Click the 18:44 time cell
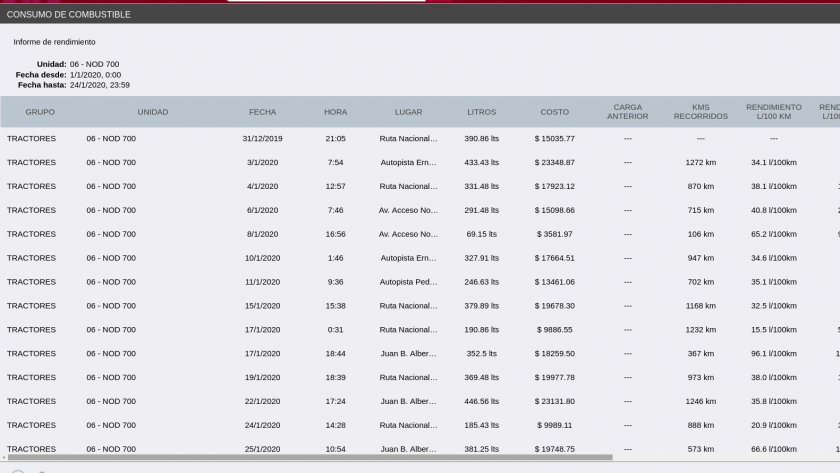 pyautogui.click(x=335, y=354)
